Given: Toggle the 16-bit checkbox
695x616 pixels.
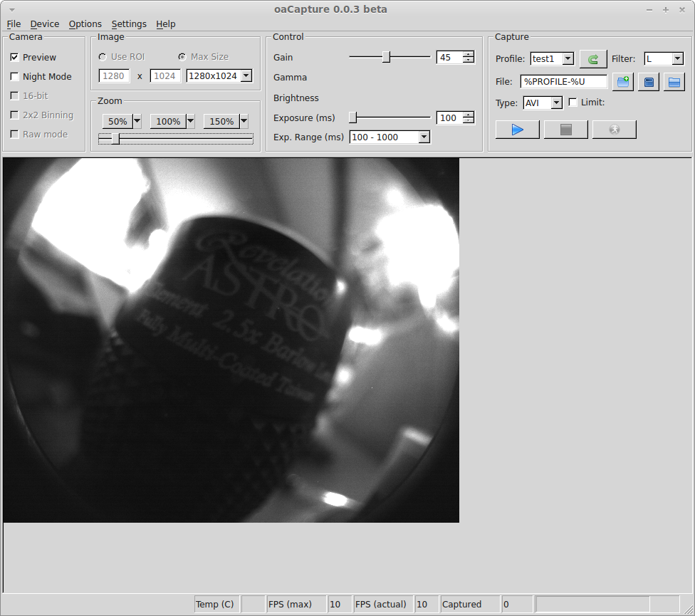Looking at the screenshot, I should coord(14,95).
